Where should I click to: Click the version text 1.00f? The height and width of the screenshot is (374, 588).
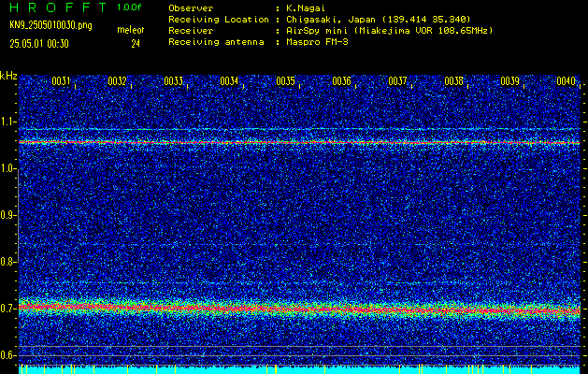(129, 7)
